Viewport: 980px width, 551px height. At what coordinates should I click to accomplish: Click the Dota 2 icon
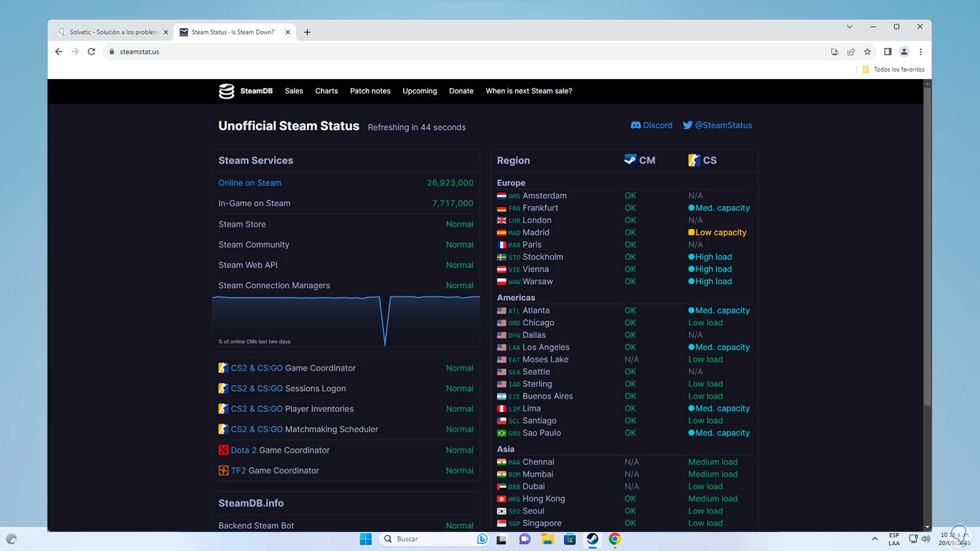click(223, 450)
